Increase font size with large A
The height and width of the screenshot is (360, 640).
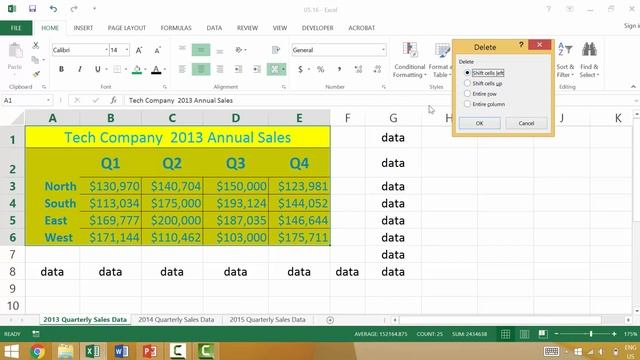tap(139, 50)
